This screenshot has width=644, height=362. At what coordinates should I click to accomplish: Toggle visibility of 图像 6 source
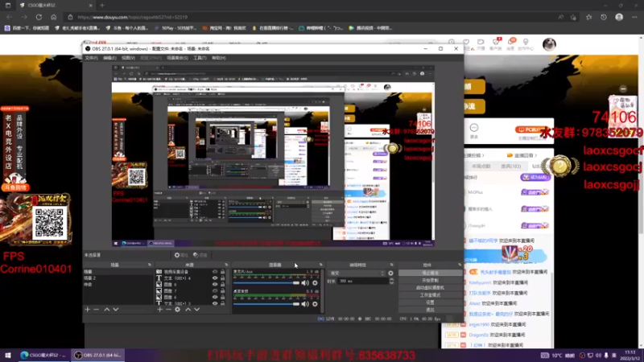(x=215, y=297)
